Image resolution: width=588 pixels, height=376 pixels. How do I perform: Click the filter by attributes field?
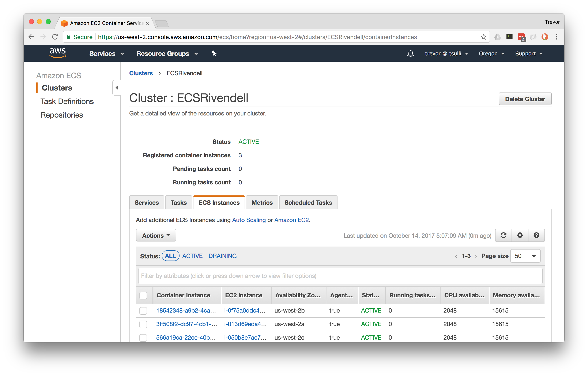340,276
